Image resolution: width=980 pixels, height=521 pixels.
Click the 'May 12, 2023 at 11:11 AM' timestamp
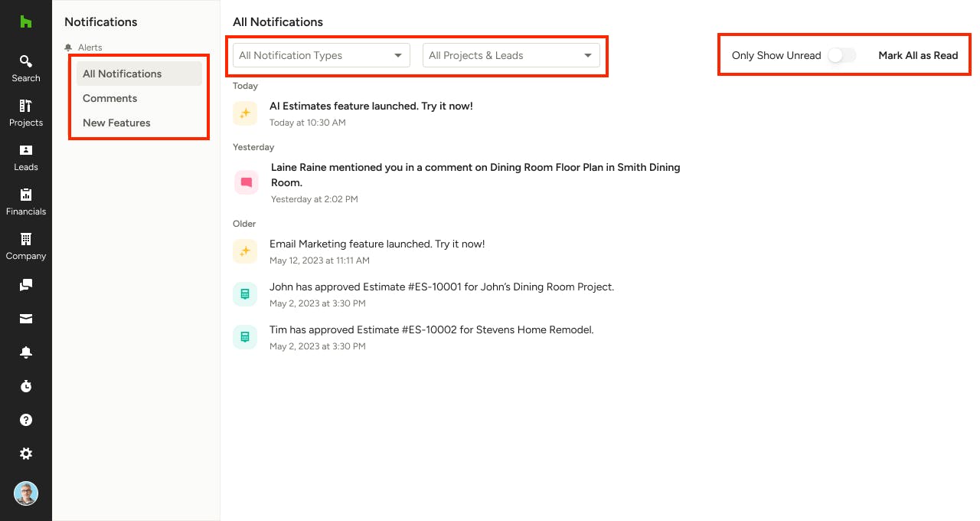(319, 260)
